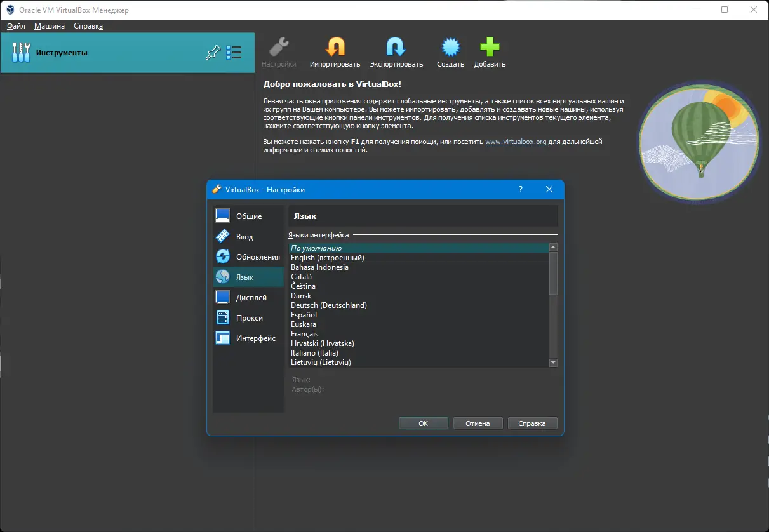This screenshot has height=532, width=769.
Task: Click the question mark help button in the dialog title
Action: (x=521, y=189)
